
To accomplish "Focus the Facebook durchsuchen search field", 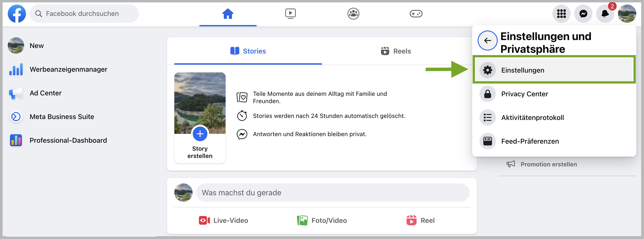I will 84,13.
